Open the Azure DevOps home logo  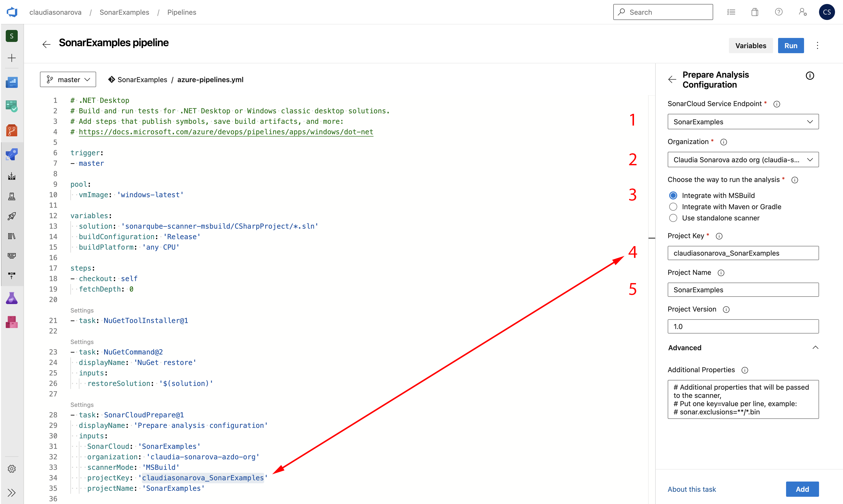tap(12, 12)
